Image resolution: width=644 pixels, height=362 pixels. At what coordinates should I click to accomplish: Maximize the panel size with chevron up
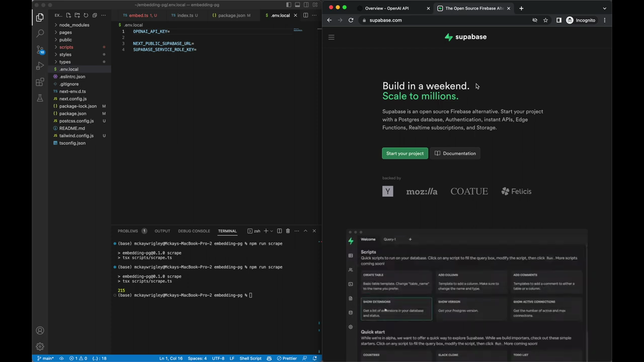pyautogui.click(x=305, y=231)
